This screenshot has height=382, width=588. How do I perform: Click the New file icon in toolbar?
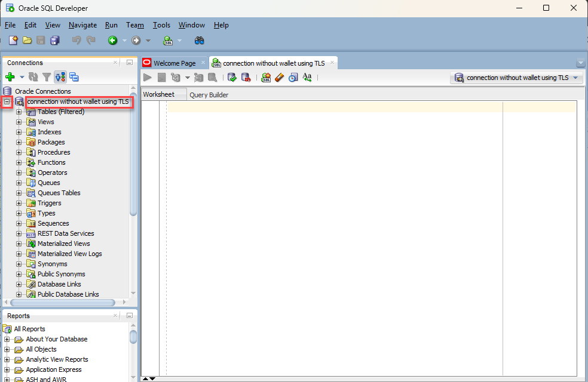(x=13, y=41)
